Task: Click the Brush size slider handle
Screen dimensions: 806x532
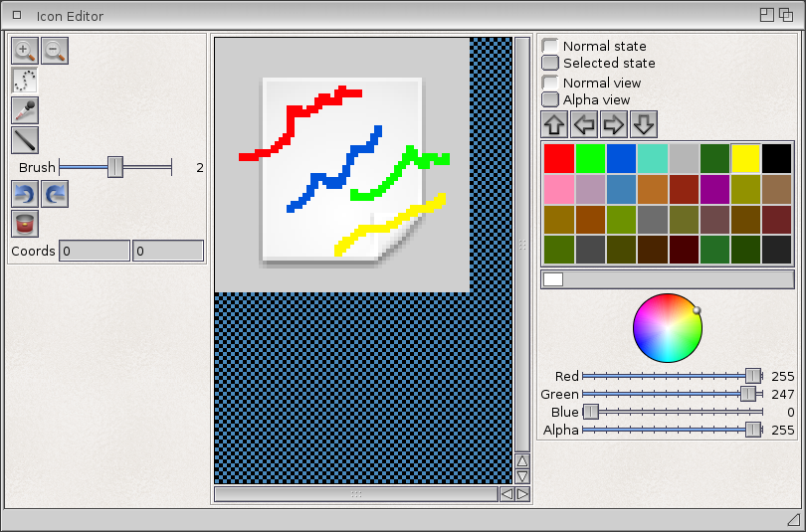Action: point(115,167)
